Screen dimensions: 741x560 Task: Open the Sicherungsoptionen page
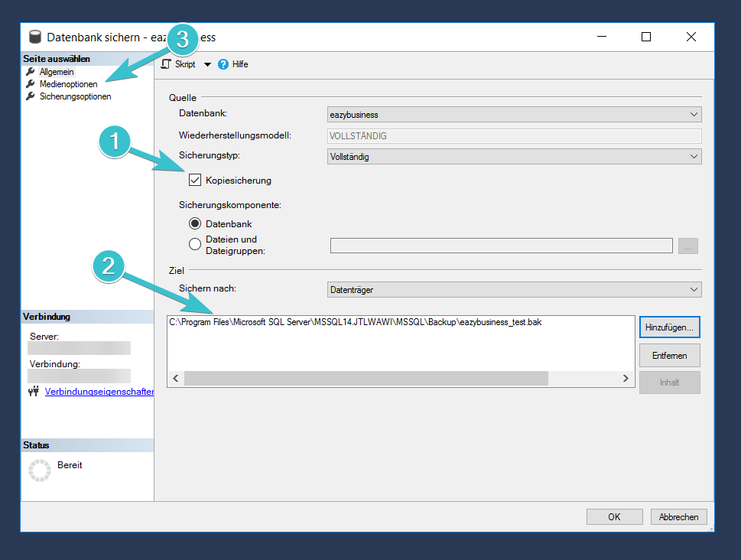[75, 96]
